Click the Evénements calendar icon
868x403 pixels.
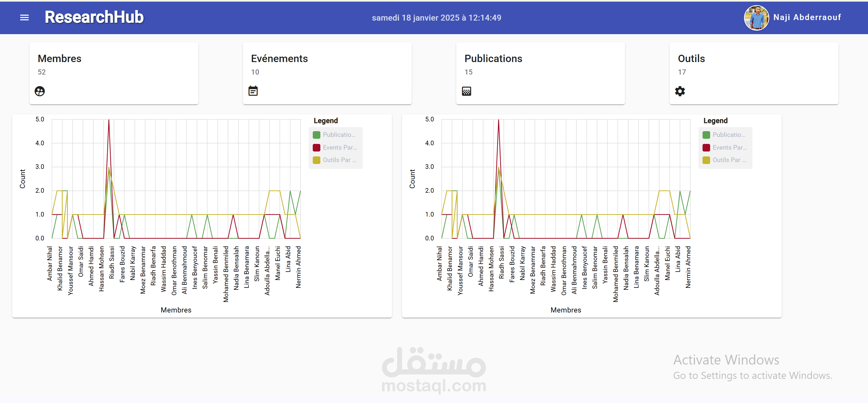[x=253, y=91]
